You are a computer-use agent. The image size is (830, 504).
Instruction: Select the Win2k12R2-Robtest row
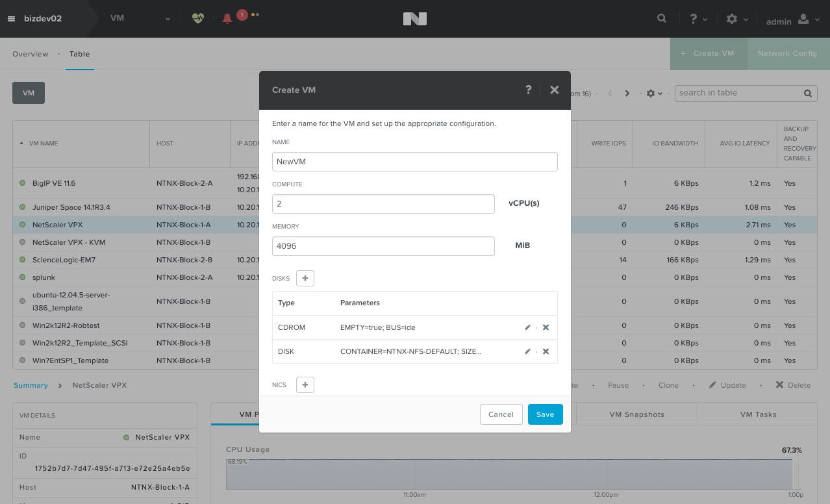coord(414,325)
